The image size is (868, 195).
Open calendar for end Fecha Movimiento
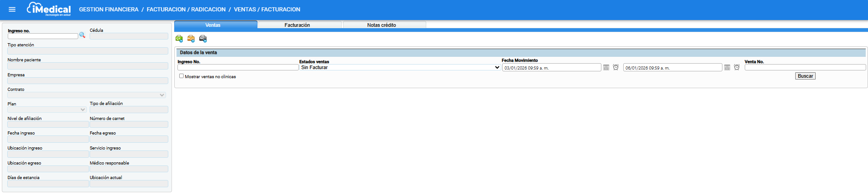click(x=727, y=68)
